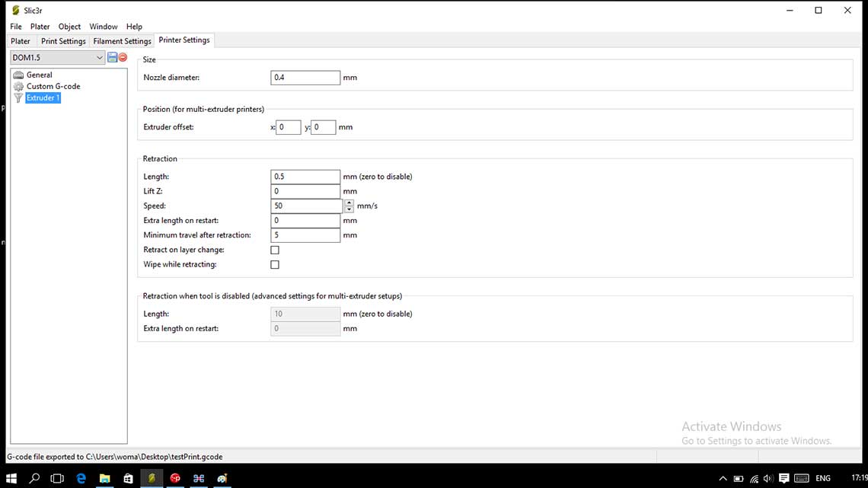This screenshot has width=868, height=488.
Task: Switch to the Plater tab
Action: coord(21,41)
